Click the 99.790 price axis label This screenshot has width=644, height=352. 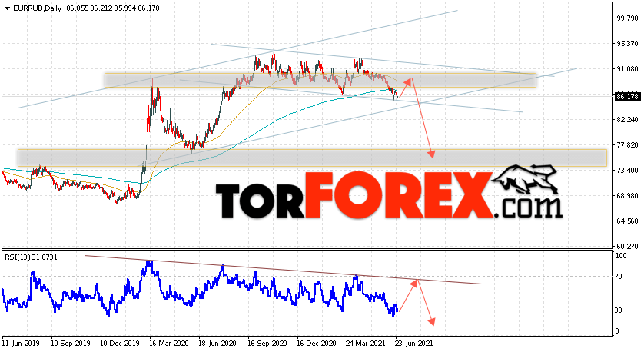(x=628, y=18)
